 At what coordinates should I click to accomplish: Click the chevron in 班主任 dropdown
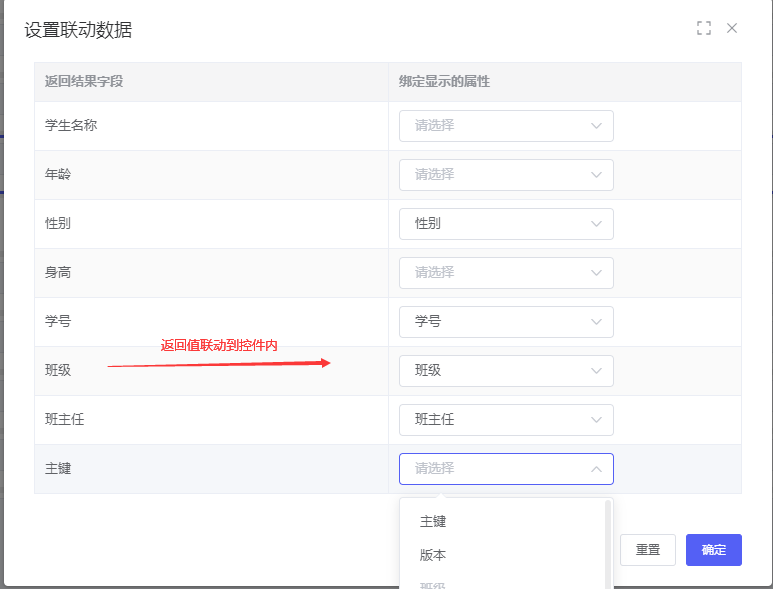597,420
